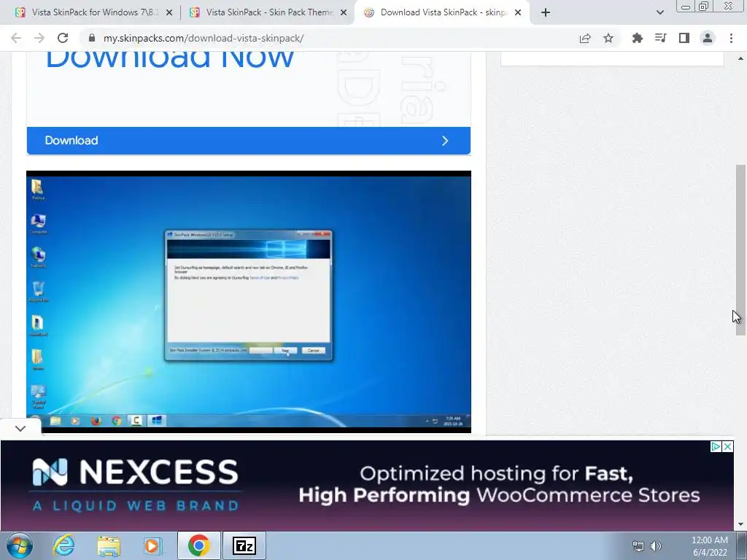Open the Windows Start menu

(x=20, y=545)
